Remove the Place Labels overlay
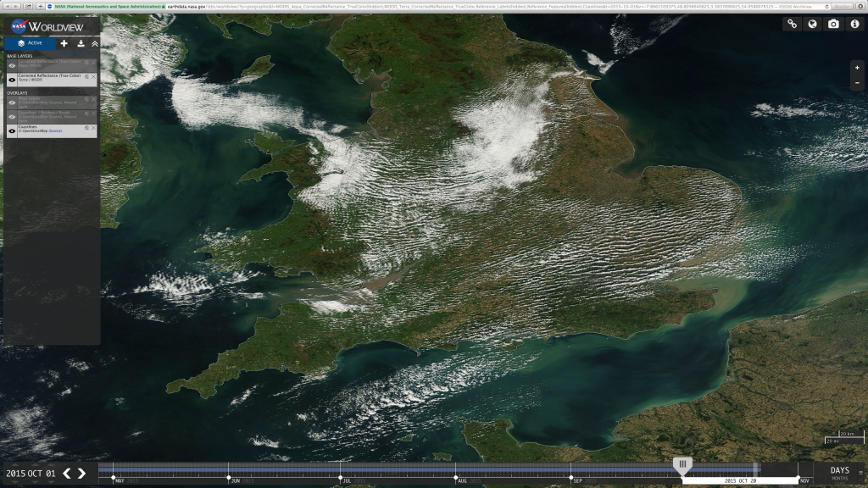 click(x=93, y=100)
